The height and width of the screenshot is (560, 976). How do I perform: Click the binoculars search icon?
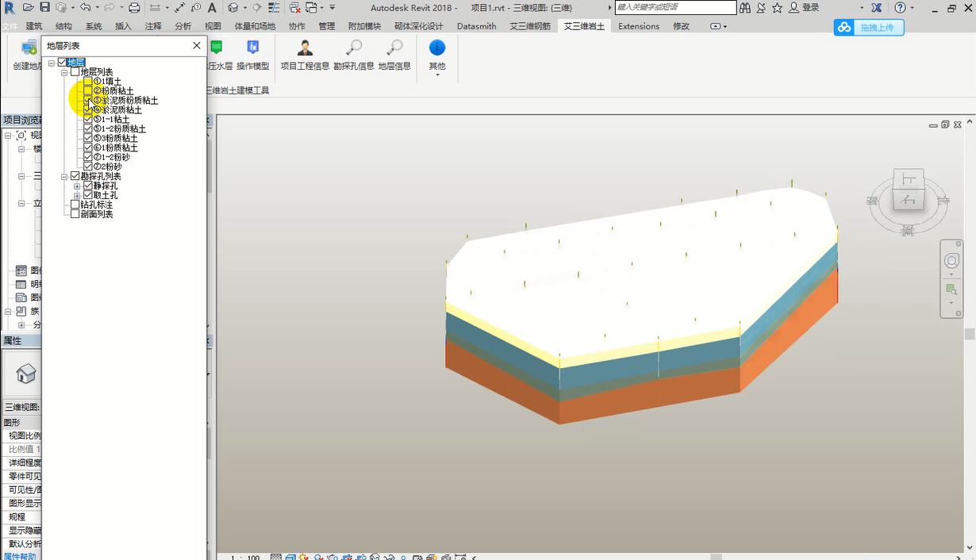[745, 7]
